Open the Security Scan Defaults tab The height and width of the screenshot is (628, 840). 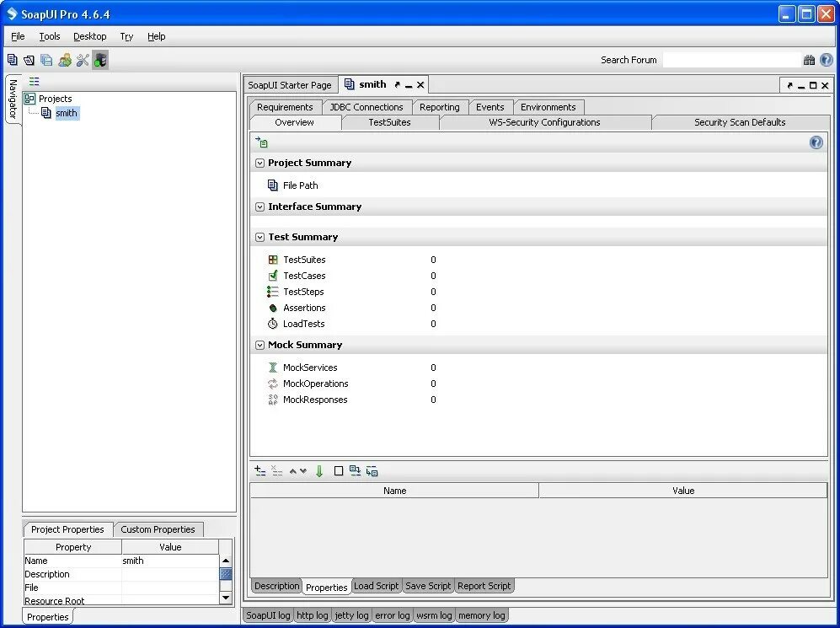coord(740,122)
